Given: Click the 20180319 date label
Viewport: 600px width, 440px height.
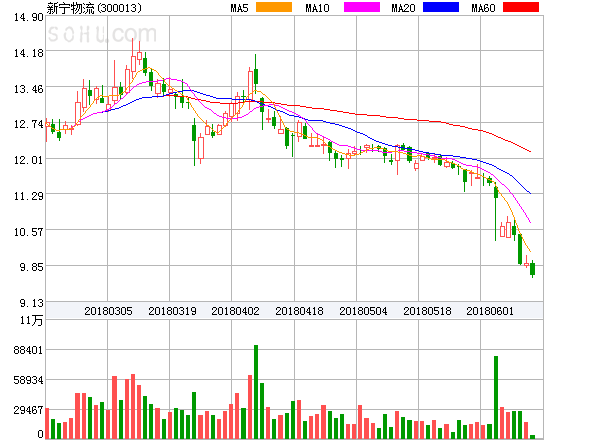Looking at the screenshot, I should 172,311.
